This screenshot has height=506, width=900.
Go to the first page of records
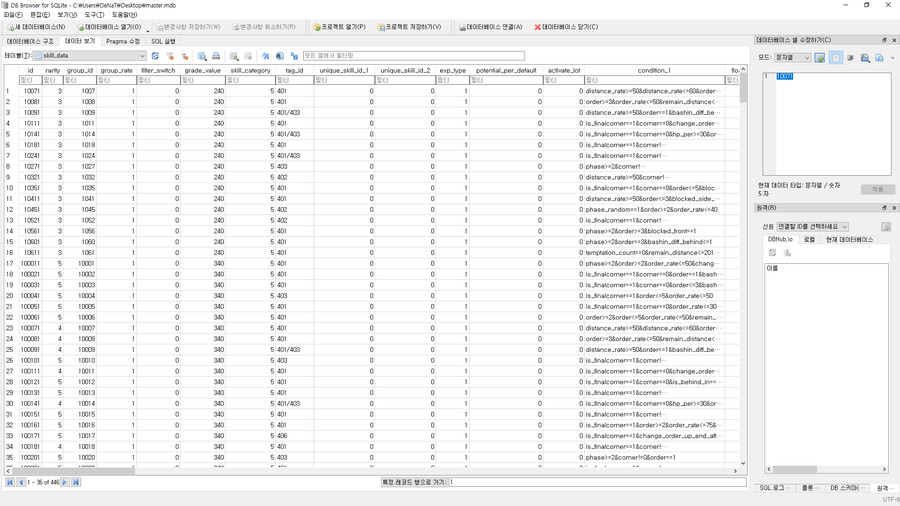[10, 482]
